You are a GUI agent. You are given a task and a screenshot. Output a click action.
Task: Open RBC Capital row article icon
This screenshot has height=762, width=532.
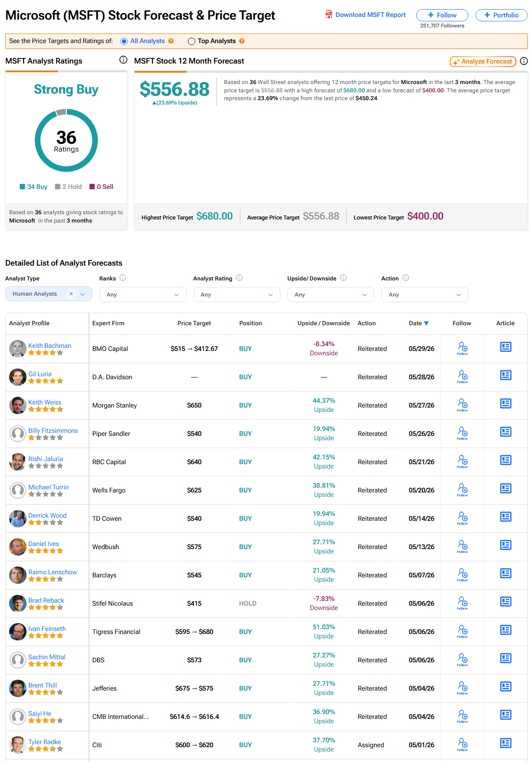click(505, 460)
